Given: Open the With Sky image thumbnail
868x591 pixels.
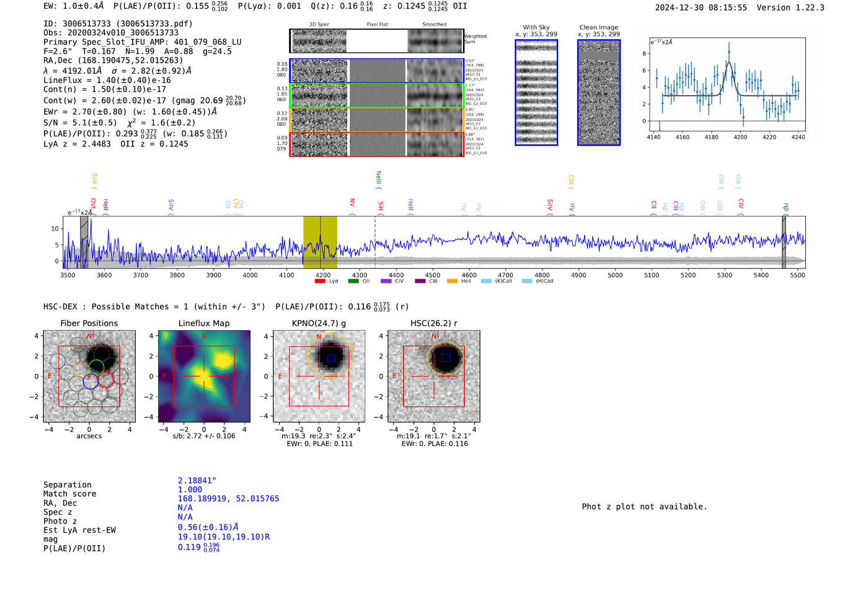Looking at the screenshot, I should [x=536, y=92].
